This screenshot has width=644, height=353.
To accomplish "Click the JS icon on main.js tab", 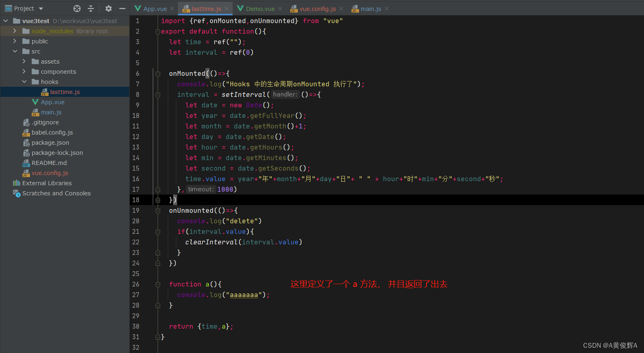I will click(x=355, y=9).
